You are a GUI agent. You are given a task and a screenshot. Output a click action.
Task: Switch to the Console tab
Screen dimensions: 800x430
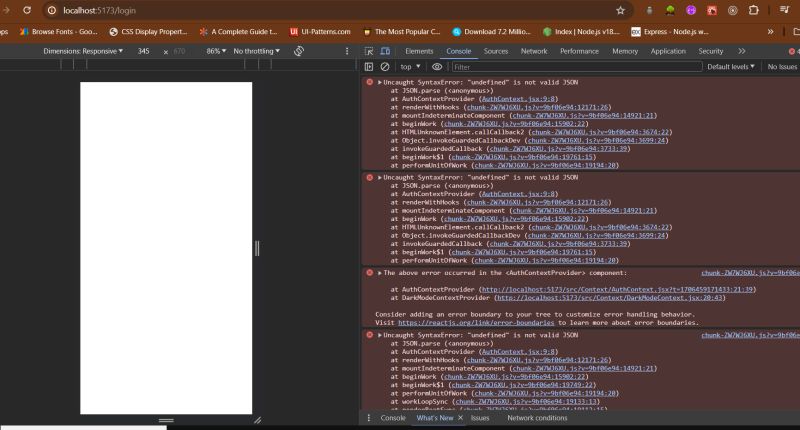pyautogui.click(x=459, y=51)
